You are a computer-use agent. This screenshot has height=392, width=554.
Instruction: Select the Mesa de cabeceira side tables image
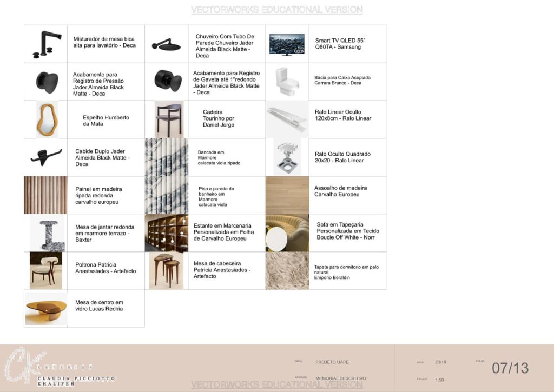[x=166, y=270]
